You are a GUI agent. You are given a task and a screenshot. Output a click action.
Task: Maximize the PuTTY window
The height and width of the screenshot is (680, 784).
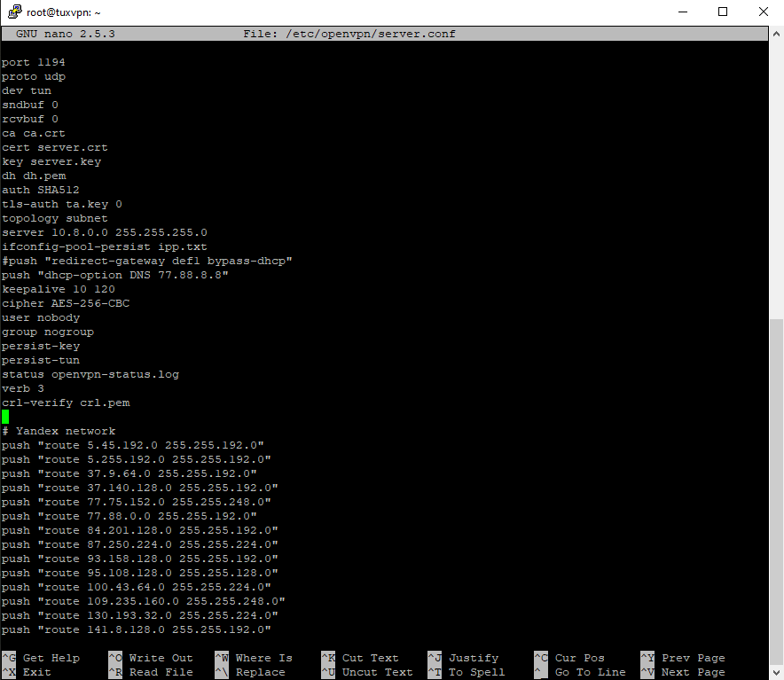pos(723,12)
